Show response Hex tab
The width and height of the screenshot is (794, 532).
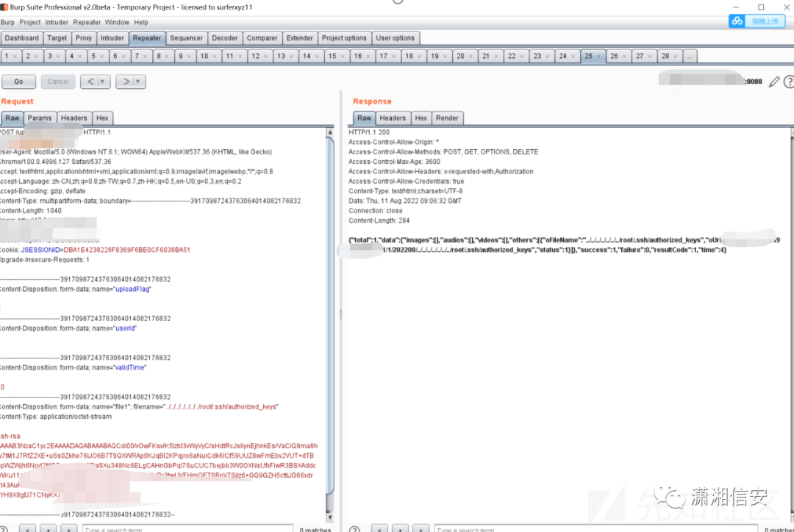coord(421,118)
